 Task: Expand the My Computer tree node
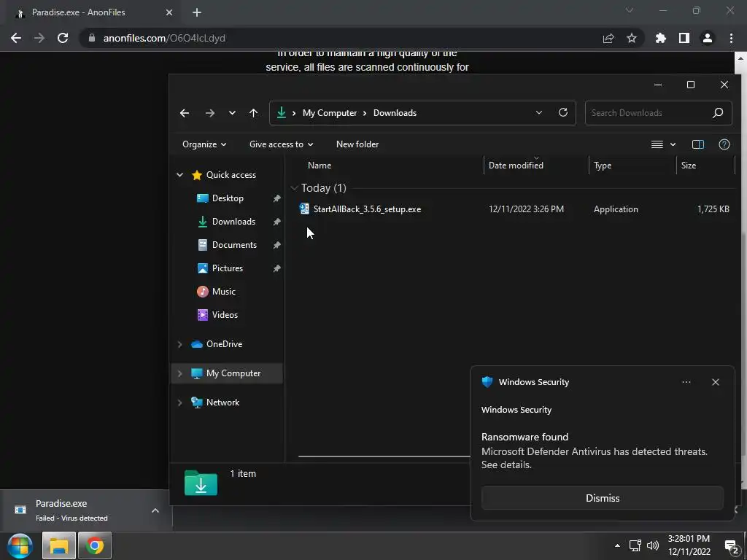[179, 373]
